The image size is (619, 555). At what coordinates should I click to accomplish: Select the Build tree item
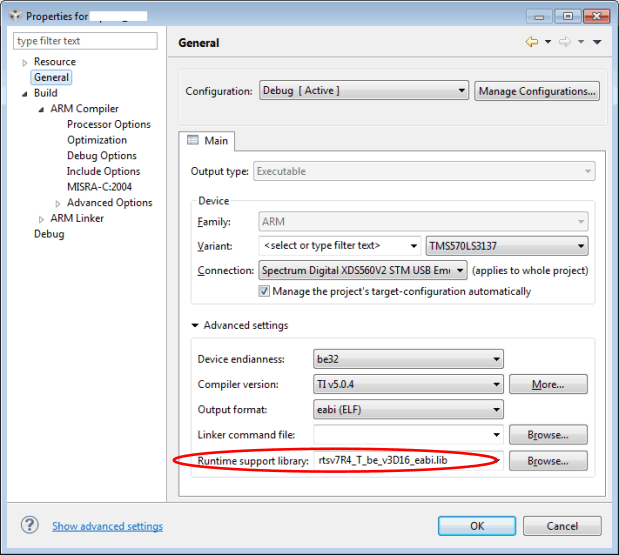[46, 93]
